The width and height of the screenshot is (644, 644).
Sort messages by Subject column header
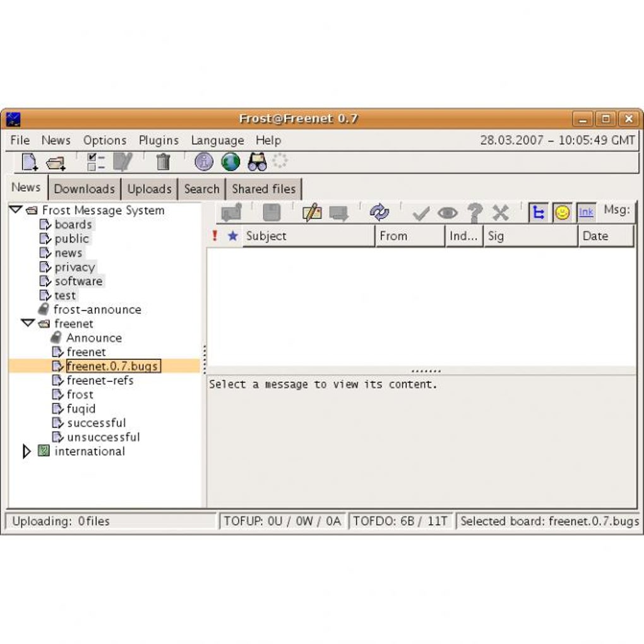pos(309,236)
